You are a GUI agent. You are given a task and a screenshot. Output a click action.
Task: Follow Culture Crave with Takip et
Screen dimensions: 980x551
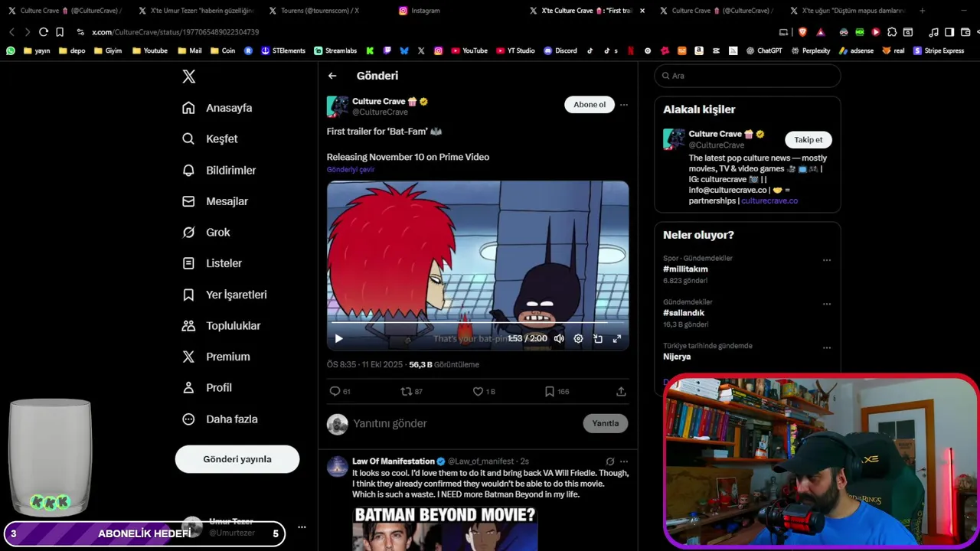click(x=808, y=139)
